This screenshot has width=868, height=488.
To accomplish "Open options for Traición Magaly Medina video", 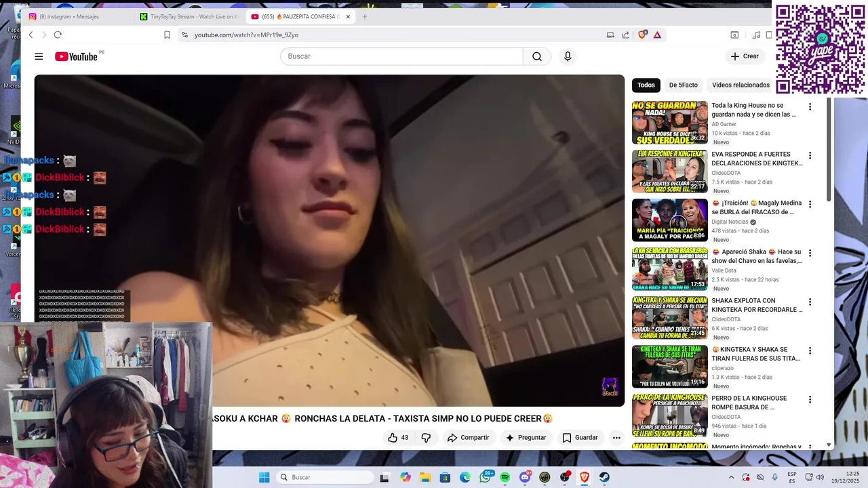I will (810, 204).
